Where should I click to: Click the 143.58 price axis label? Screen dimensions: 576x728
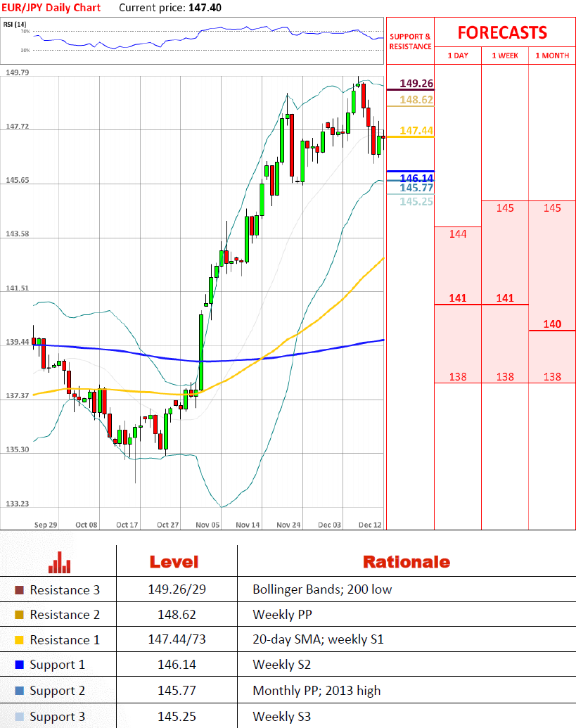(17, 234)
